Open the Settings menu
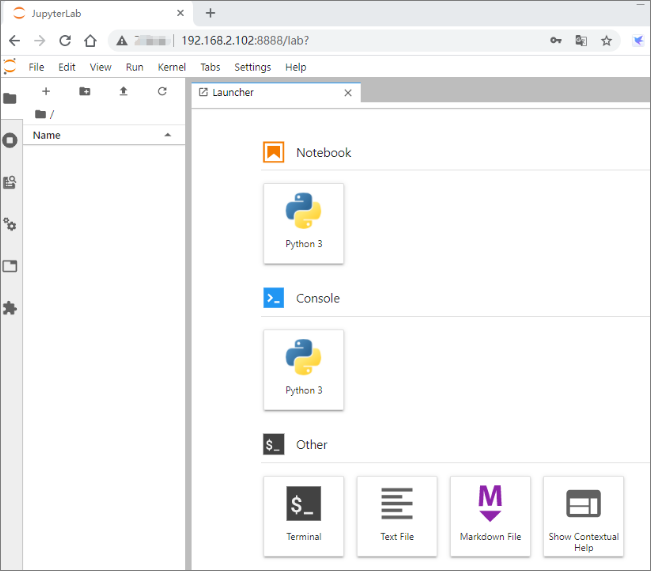This screenshot has height=571, width=652. pos(252,67)
